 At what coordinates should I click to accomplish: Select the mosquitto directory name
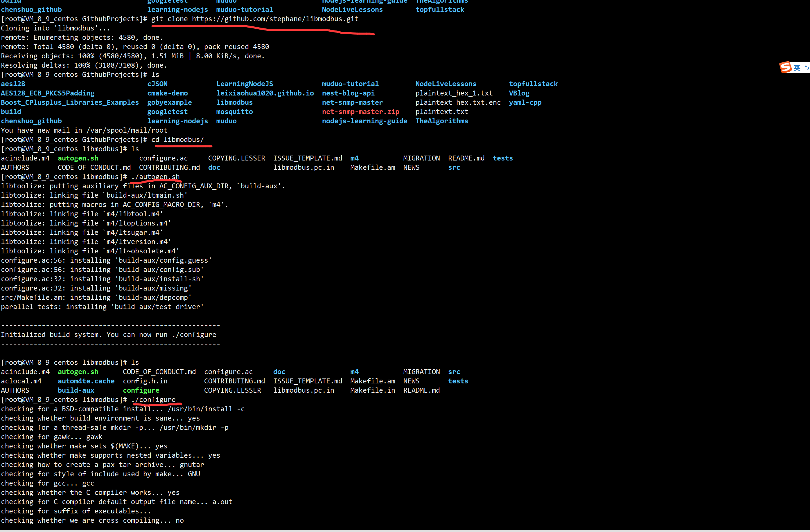[234, 112]
